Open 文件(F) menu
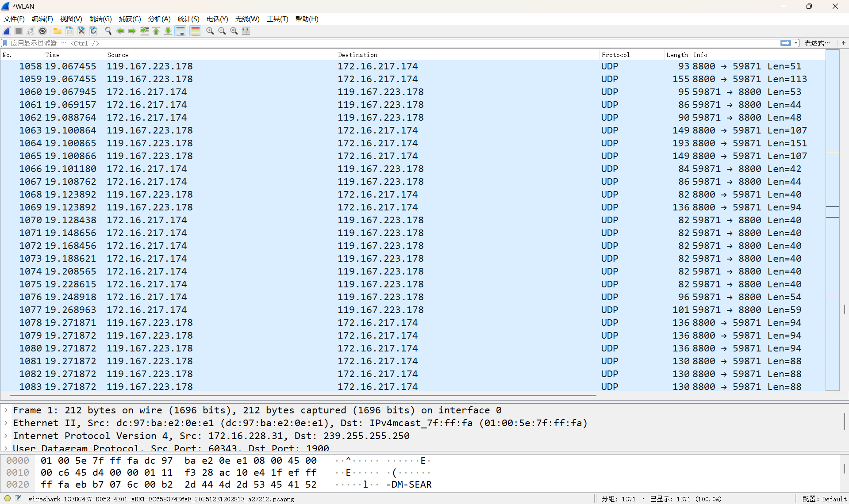The image size is (849, 504). [x=14, y=19]
